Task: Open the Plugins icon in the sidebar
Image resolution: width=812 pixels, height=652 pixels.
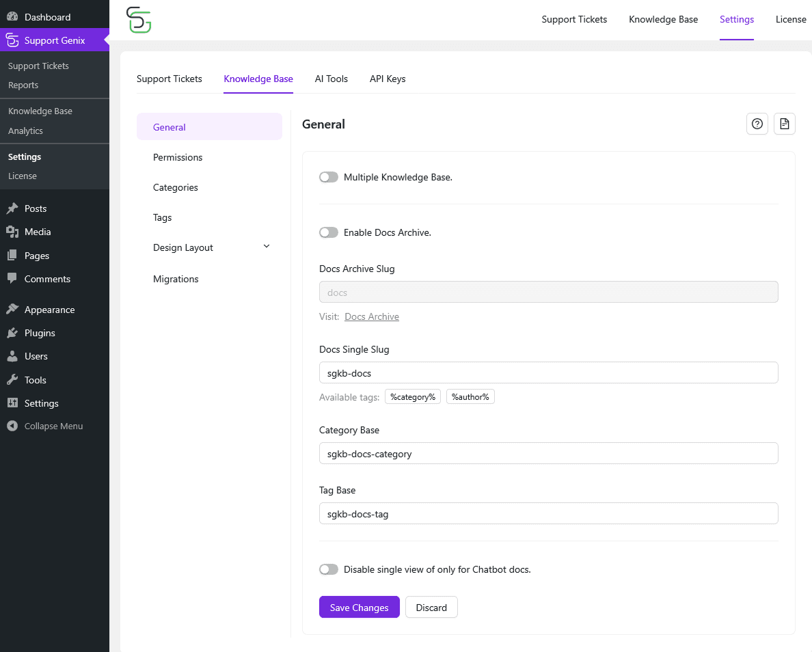Action: coord(14,333)
